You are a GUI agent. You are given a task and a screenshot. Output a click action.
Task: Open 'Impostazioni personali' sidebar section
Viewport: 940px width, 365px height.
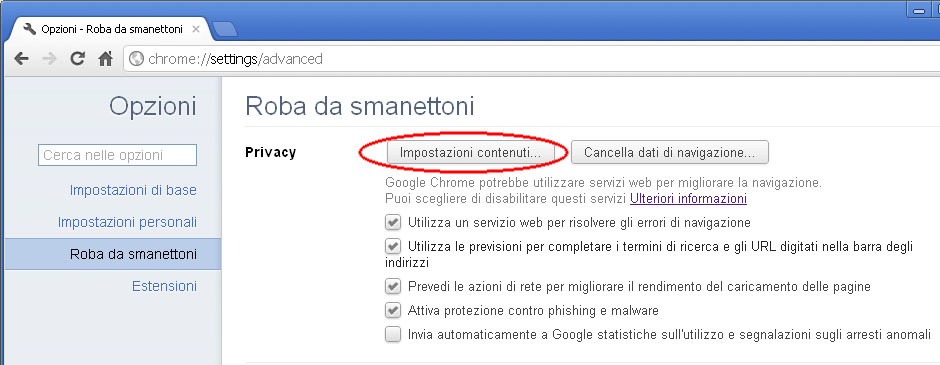(x=127, y=222)
